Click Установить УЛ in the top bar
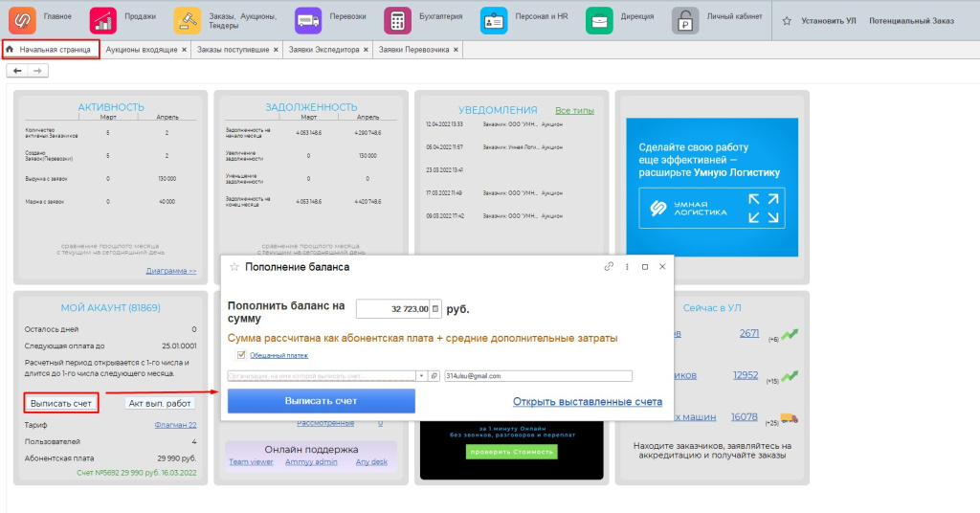This screenshot has width=980, height=513. 828,21
